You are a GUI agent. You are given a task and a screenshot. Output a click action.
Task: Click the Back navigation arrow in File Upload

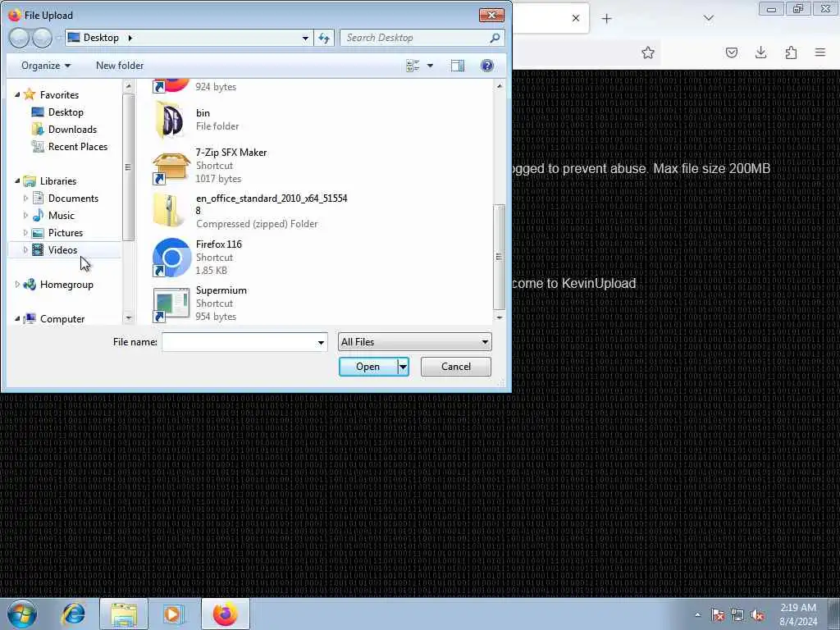19,38
